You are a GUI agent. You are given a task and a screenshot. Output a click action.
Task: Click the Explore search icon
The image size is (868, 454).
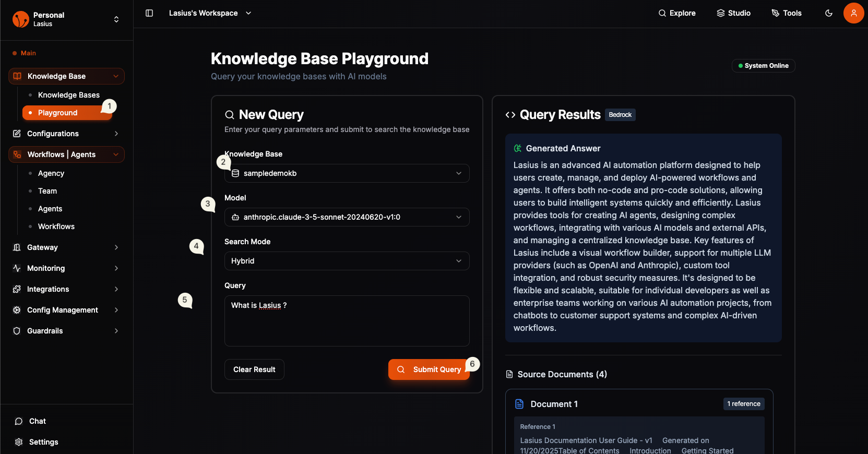662,13
